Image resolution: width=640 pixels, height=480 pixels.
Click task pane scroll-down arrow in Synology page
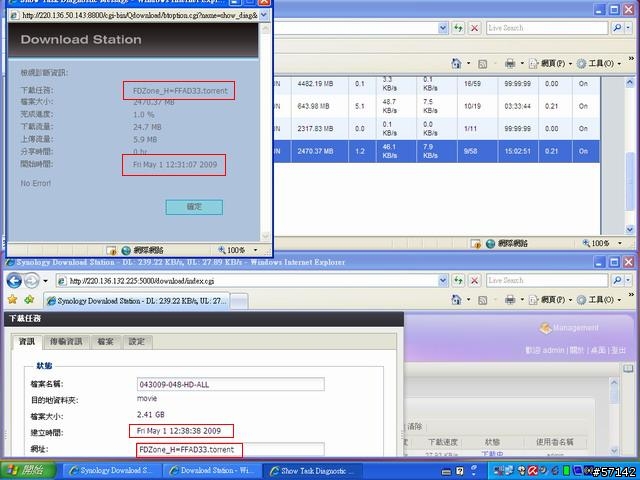614,451
